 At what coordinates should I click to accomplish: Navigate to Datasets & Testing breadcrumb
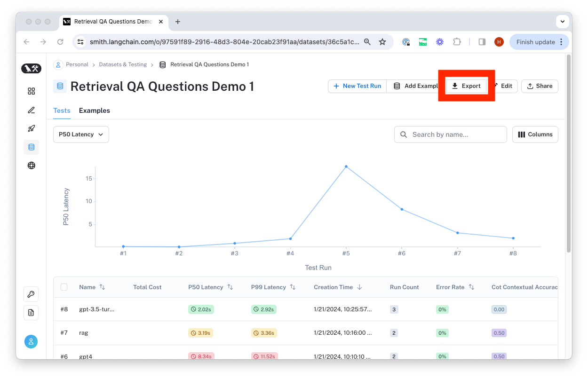(123, 64)
